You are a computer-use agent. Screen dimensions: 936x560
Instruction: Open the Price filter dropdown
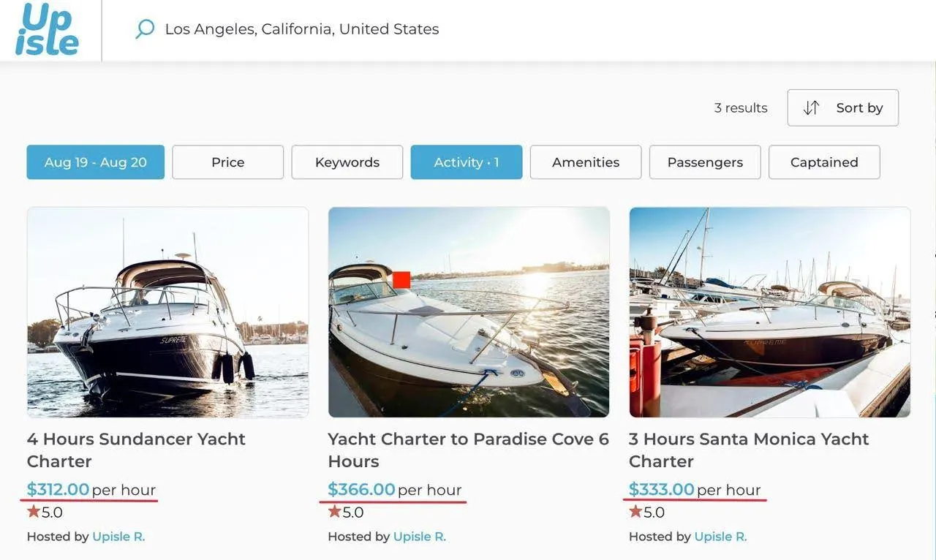[227, 162]
